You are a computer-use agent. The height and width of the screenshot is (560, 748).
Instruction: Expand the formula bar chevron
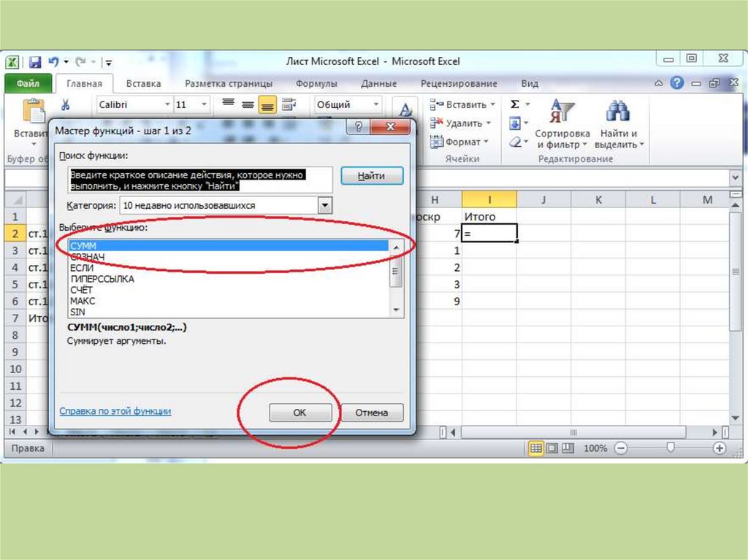coord(735,178)
